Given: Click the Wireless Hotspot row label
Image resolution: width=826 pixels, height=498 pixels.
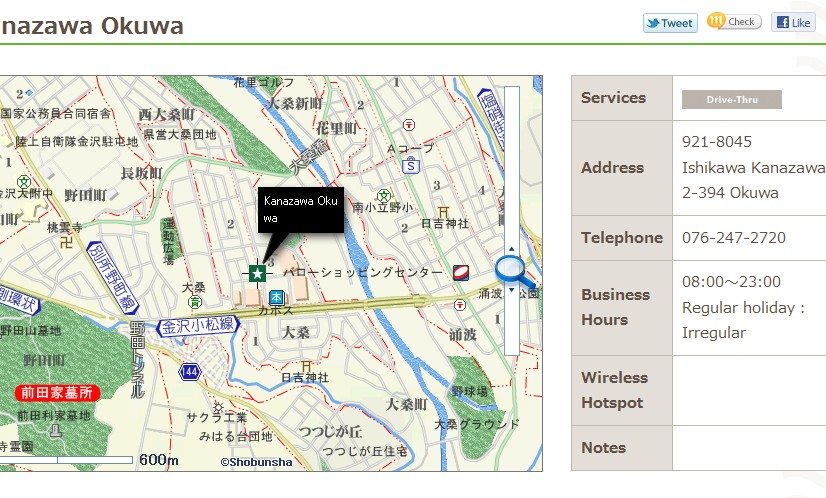Looking at the screenshot, I should coord(614,390).
